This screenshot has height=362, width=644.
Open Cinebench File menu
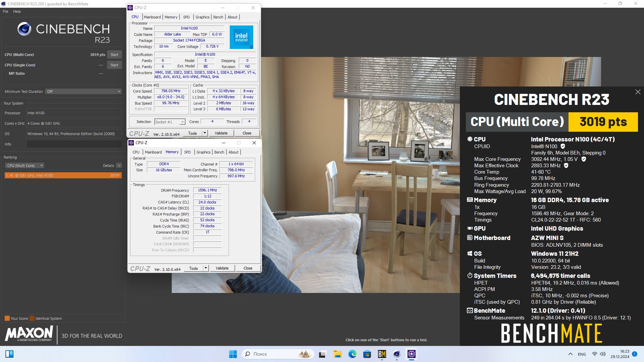click(x=5, y=11)
